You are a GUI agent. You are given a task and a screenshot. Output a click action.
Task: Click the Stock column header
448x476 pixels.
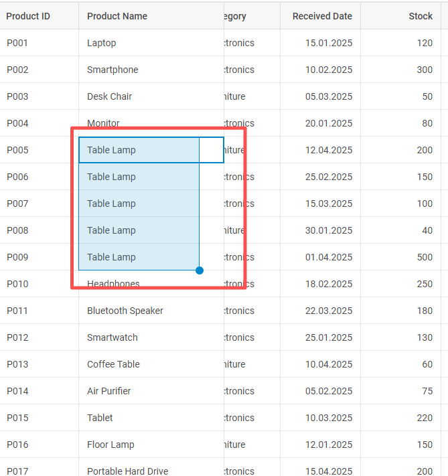pos(420,16)
